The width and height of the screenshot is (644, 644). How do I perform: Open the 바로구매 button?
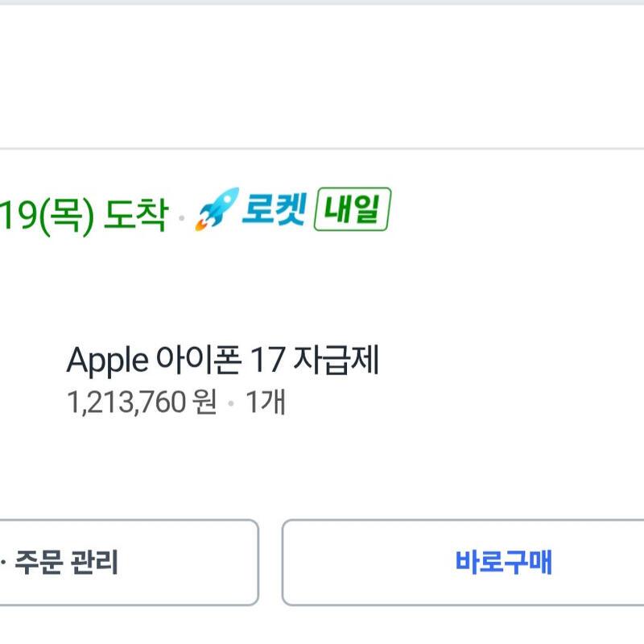click(503, 562)
